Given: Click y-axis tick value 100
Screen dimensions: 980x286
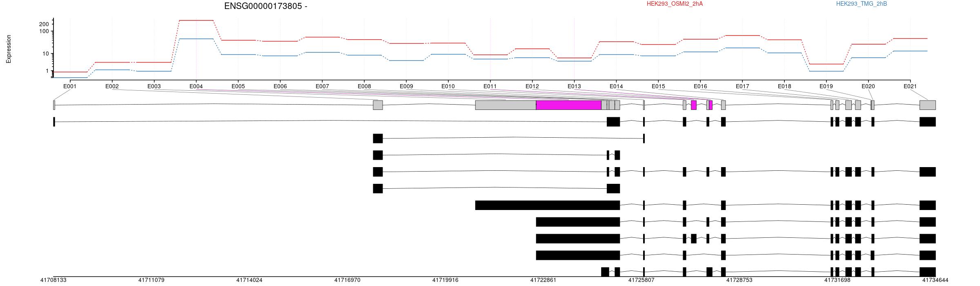Looking at the screenshot, I should click(x=44, y=31).
